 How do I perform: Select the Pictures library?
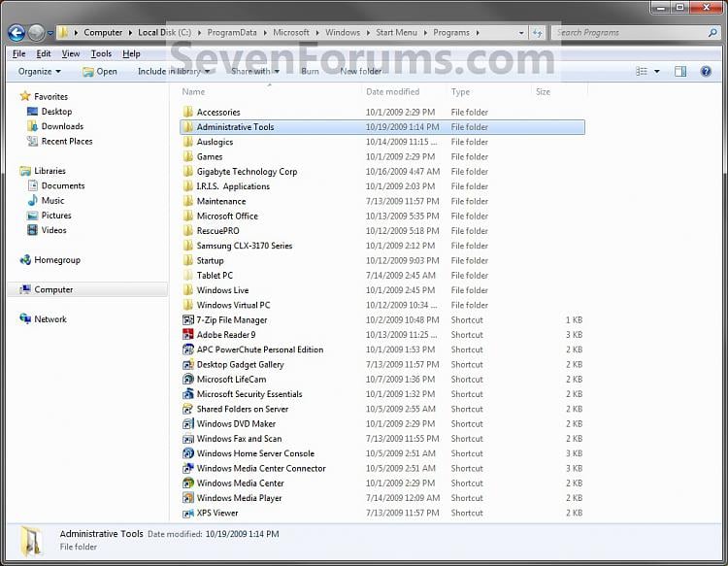(x=56, y=216)
